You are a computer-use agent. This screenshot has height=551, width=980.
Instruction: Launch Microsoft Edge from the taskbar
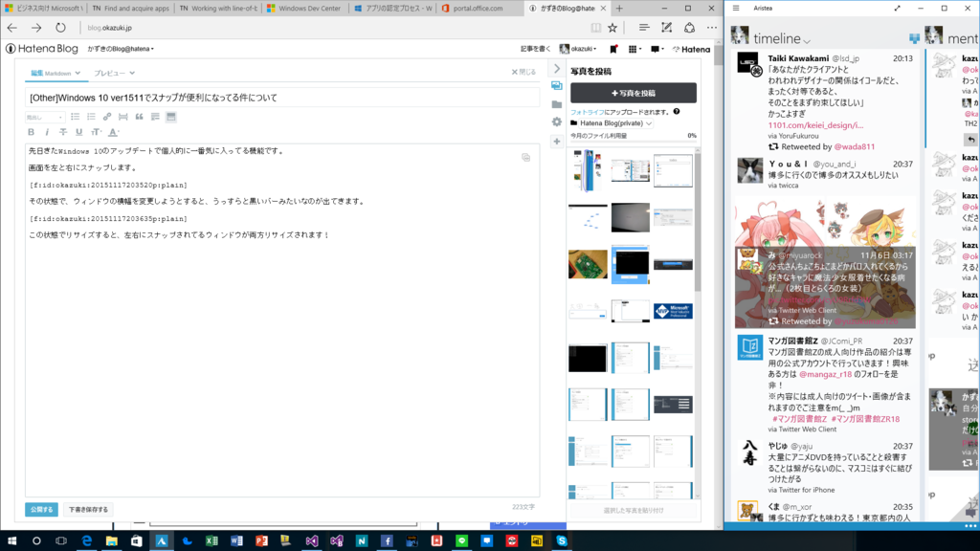click(x=86, y=541)
